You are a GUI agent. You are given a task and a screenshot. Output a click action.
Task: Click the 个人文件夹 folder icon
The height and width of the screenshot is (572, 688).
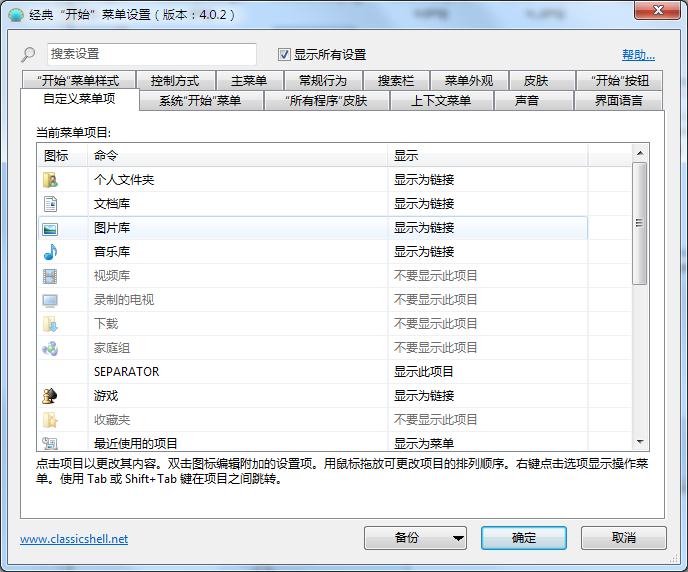50,180
